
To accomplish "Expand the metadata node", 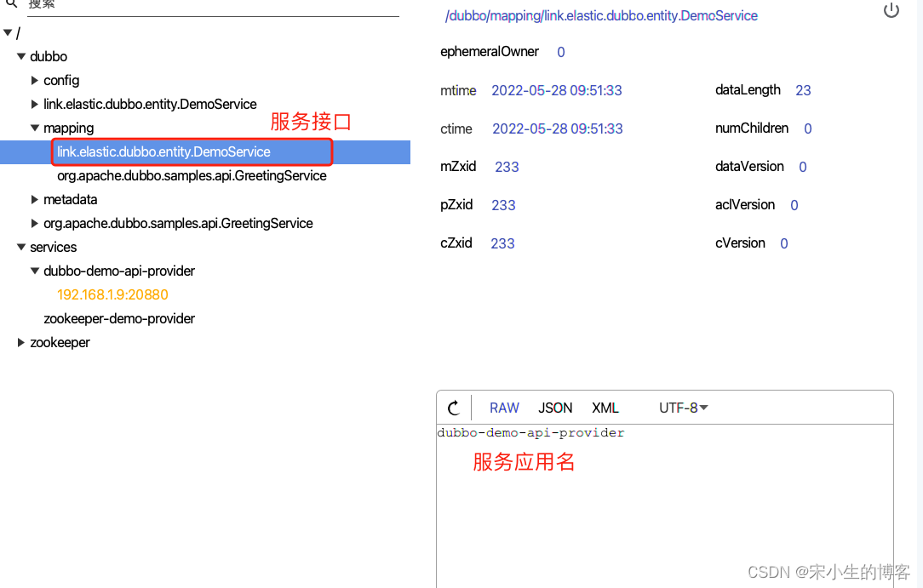I will point(35,200).
